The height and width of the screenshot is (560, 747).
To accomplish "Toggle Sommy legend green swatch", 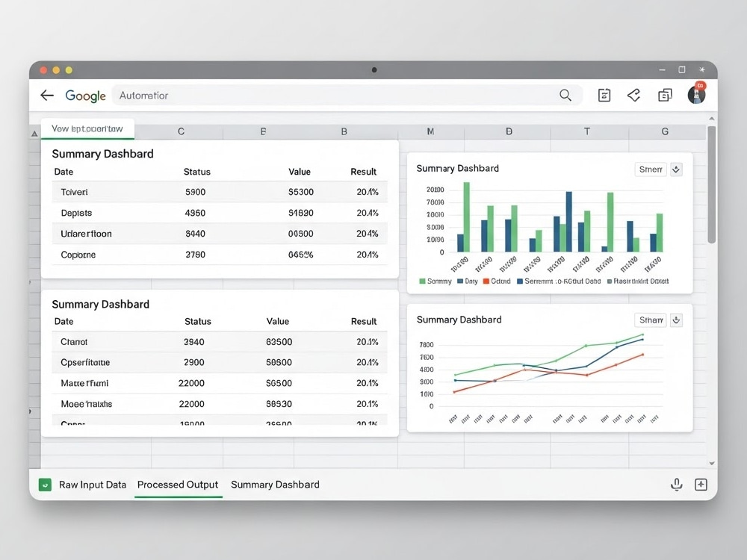I will (x=422, y=281).
